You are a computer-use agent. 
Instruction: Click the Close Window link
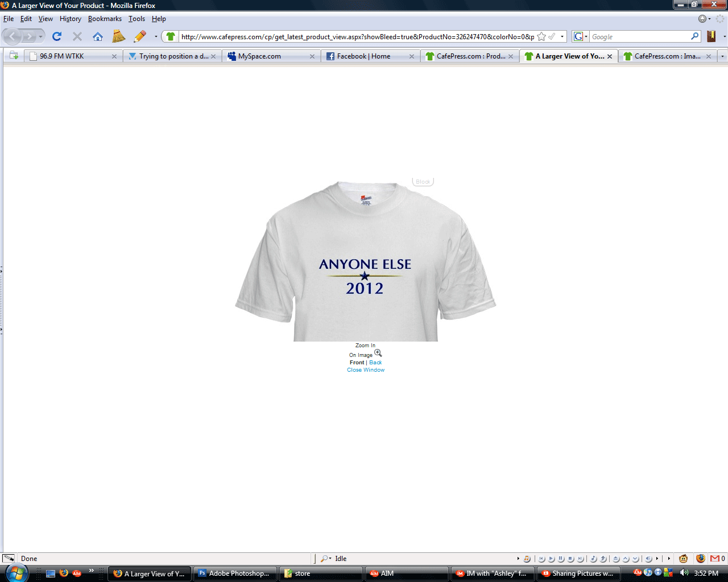[x=366, y=370]
